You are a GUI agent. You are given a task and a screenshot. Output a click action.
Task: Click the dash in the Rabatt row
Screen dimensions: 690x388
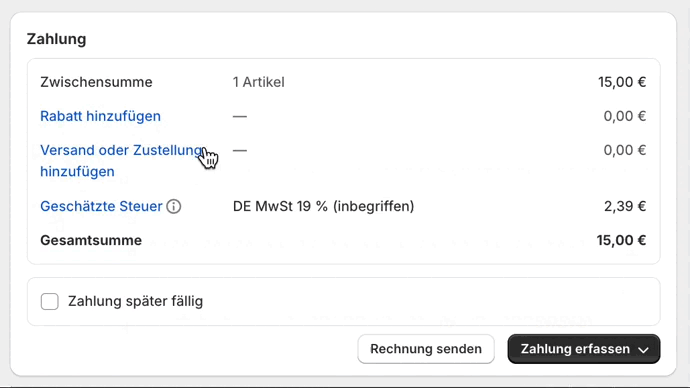point(240,117)
